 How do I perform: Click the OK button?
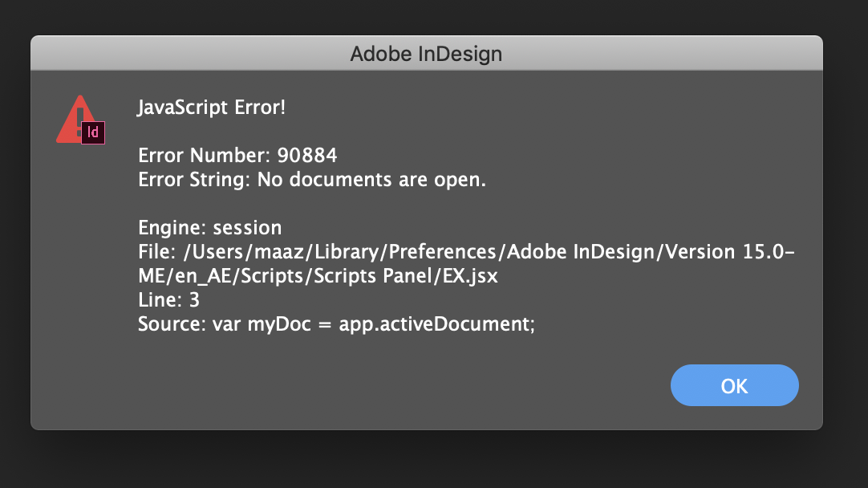(x=734, y=386)
